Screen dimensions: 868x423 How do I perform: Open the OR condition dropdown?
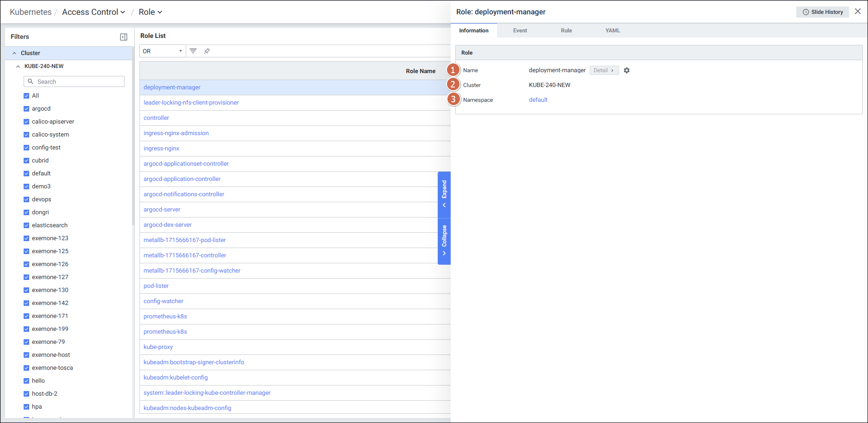(162, 51)
